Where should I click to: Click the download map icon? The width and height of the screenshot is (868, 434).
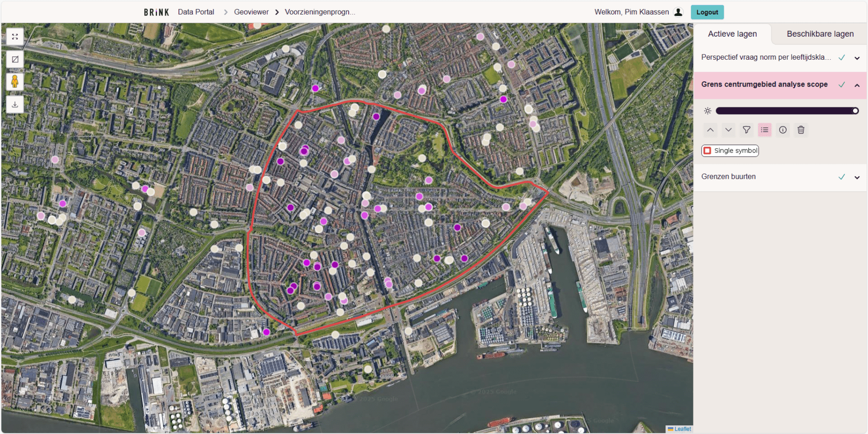15,105
